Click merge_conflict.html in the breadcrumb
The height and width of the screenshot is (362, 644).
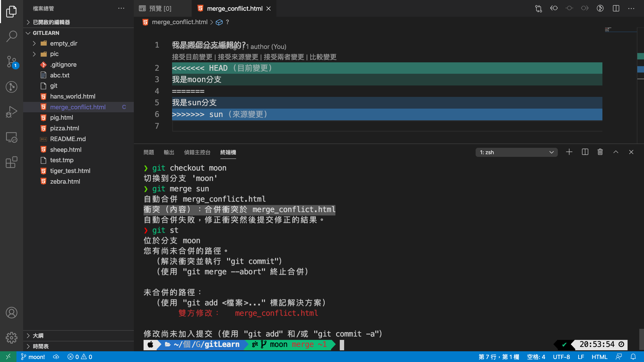click(179, 22)
